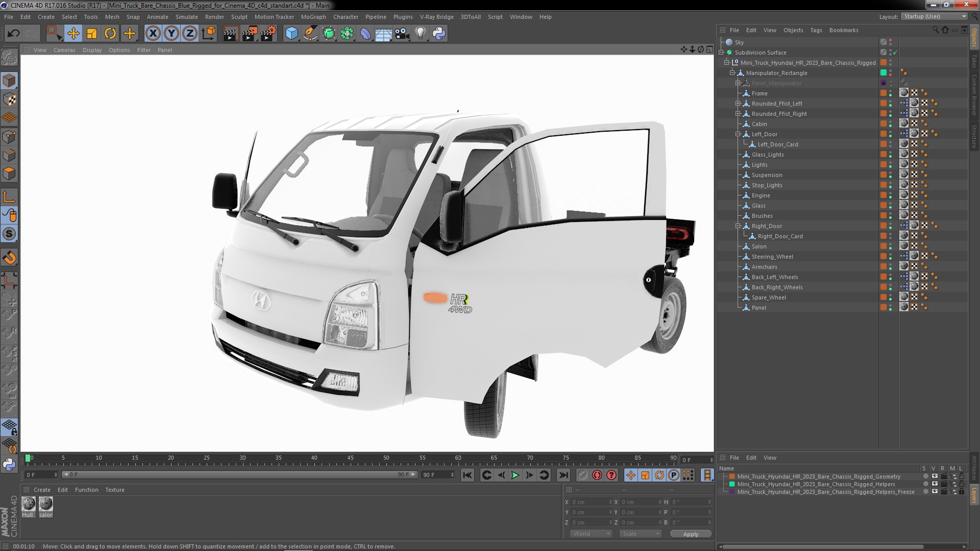Open the Material Manager Texture menu
Viewport: 980px width, 551px height.
(x=115, y=490)
